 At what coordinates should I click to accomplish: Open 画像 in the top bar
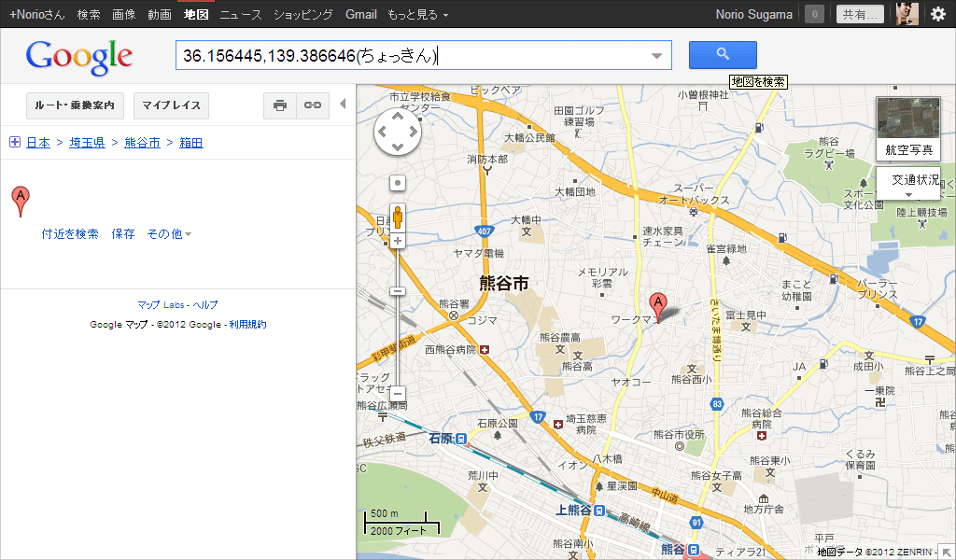point(124,14)
